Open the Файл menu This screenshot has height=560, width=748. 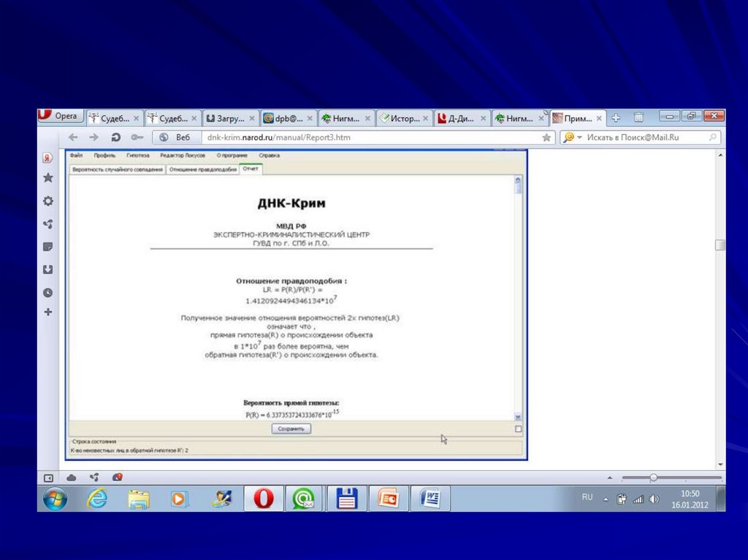click(76, 156)
